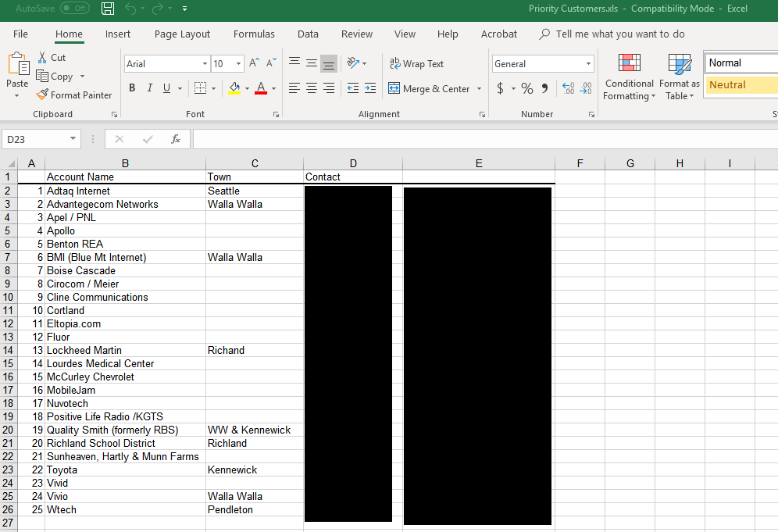This screenshot has height=532, width=778.
Task: Click the Paste clipboard icon
Action: pos(19,63)
